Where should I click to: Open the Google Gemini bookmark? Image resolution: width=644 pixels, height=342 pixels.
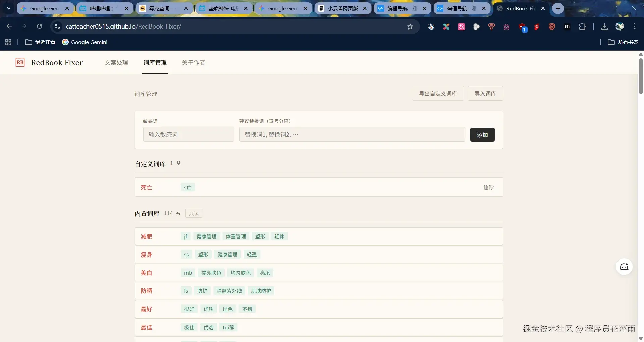coord(85,42)
